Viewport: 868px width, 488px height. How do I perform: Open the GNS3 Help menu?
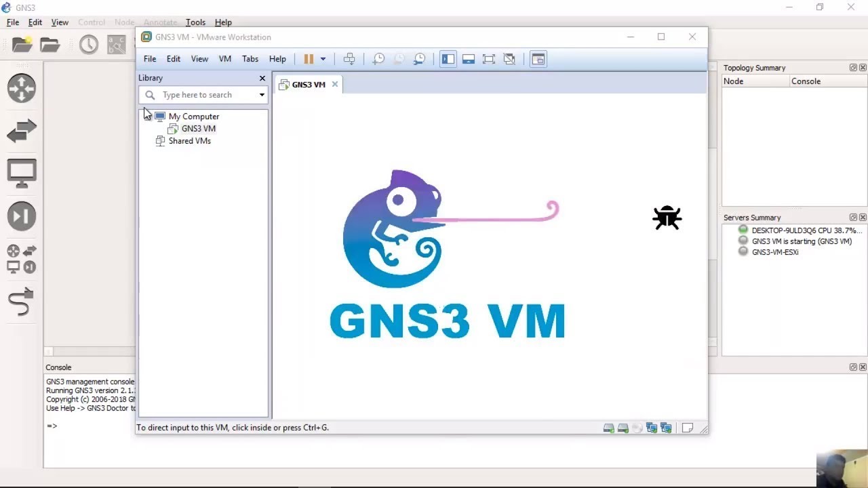pyautogui.click(x=223, y=22)
